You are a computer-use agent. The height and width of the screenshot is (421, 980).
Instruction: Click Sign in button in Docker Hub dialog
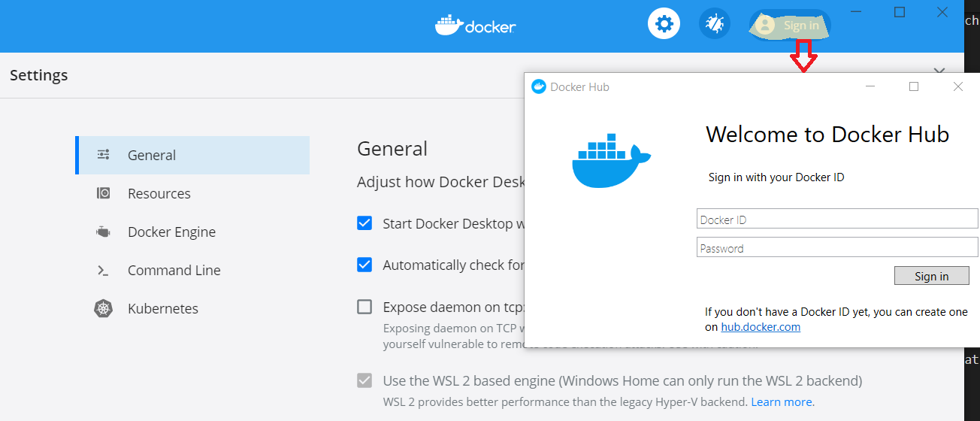point(931,276)
